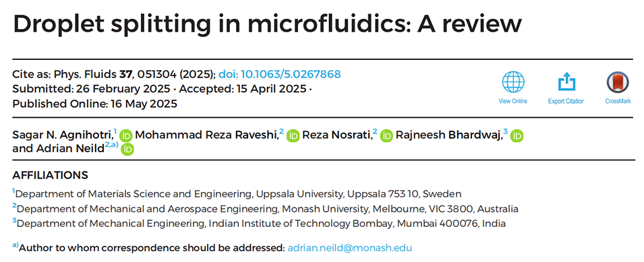The height and width of the screenshot is (262, 644).
Task: Click the adrian.neild@monash.edu email link
Action: (x=350, y=248)
